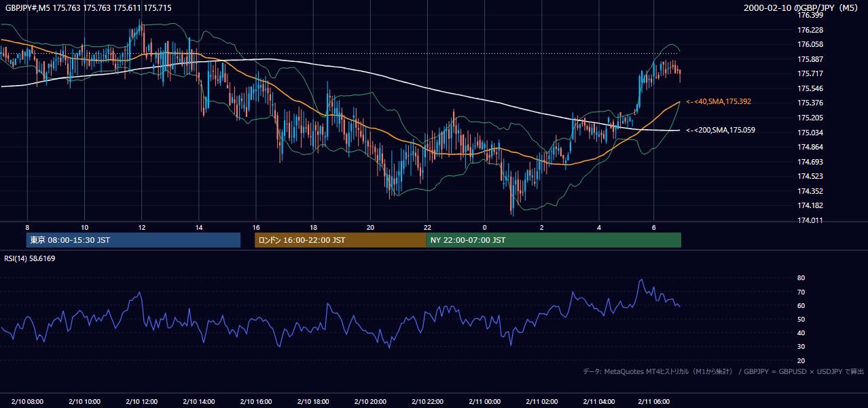Click the 2/11 04:00 time axis label
Image resolution: width=868 pixels, height=408 pixels.
click(598, 401)
